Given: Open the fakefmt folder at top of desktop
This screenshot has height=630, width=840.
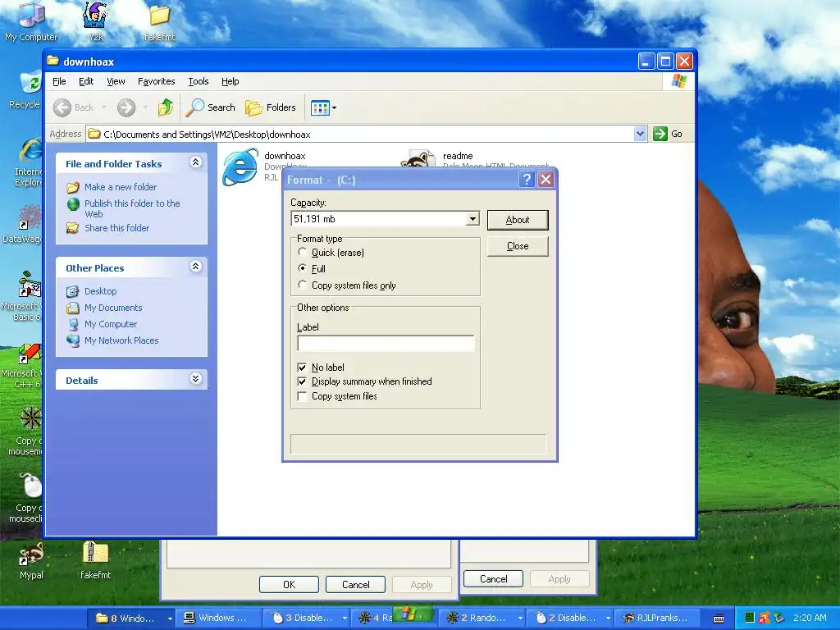Looking at the screenshot, I should pos(160,21).
